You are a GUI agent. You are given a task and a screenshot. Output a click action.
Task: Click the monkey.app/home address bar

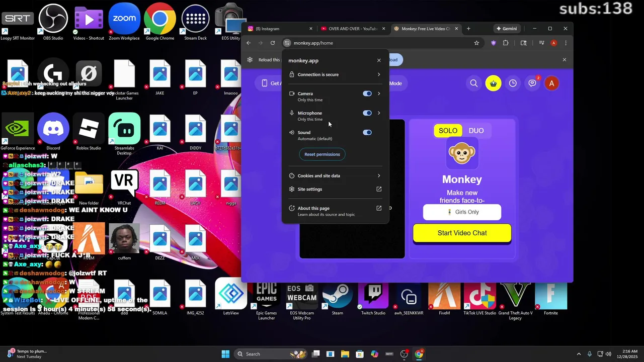(x=382, y=43)
